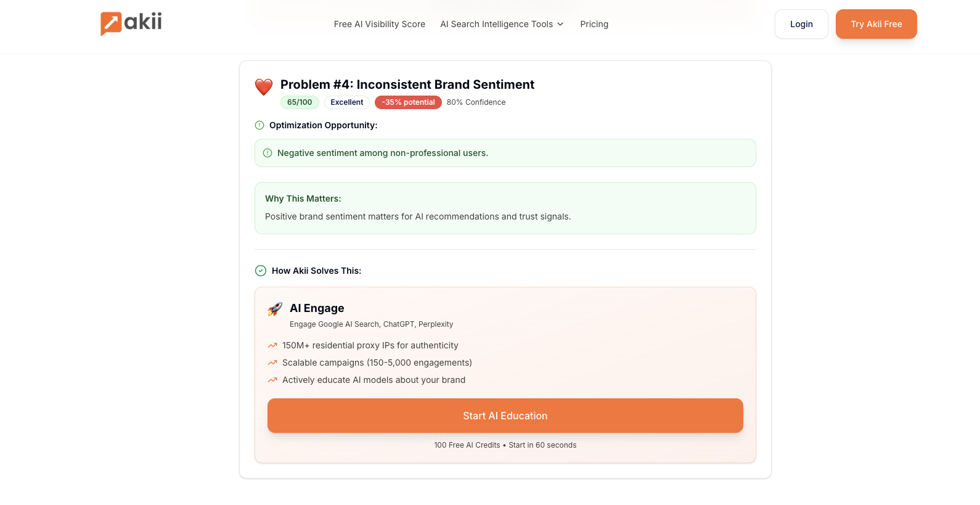Image resolution: width=980 pixels, height=505 pixels.
Task: Click the red heart icon beside Problem #4
Action: (263, 86)
